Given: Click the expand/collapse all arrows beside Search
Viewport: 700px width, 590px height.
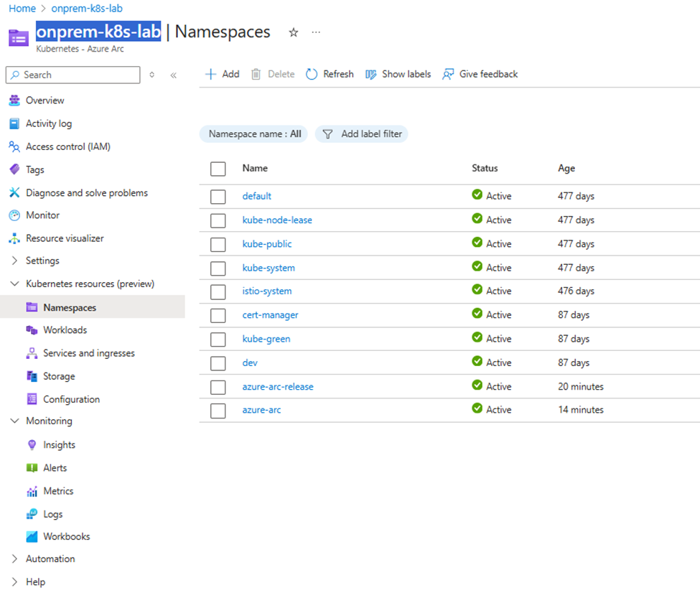Looking at the screenshot, I should pyautogui.click(x=151, y=75).
